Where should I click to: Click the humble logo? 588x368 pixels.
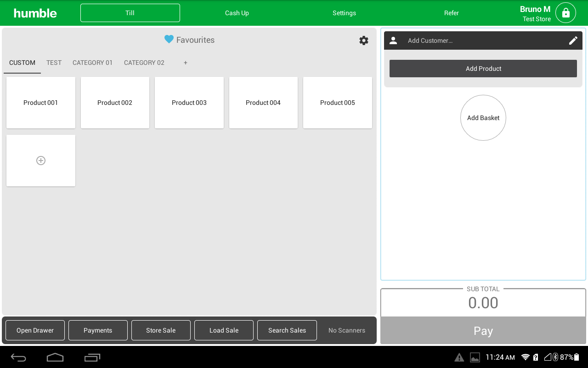click(x=35, y=13)
